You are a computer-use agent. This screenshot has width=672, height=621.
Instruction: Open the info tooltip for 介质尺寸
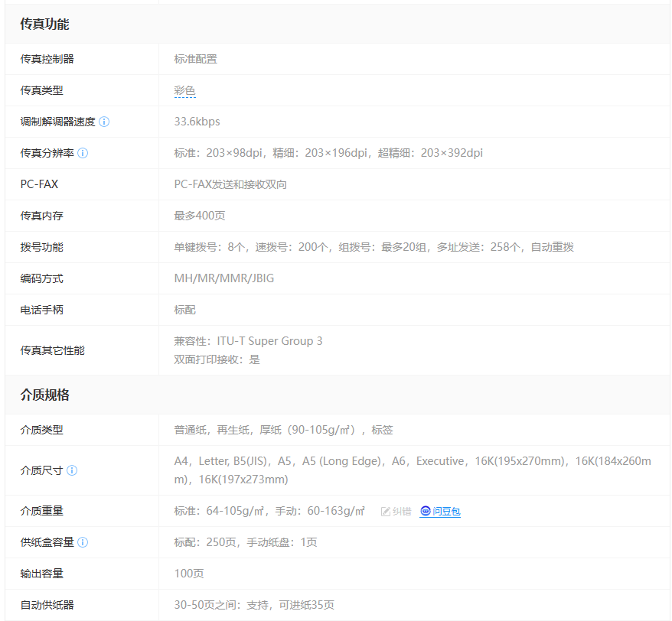point(72,470)
